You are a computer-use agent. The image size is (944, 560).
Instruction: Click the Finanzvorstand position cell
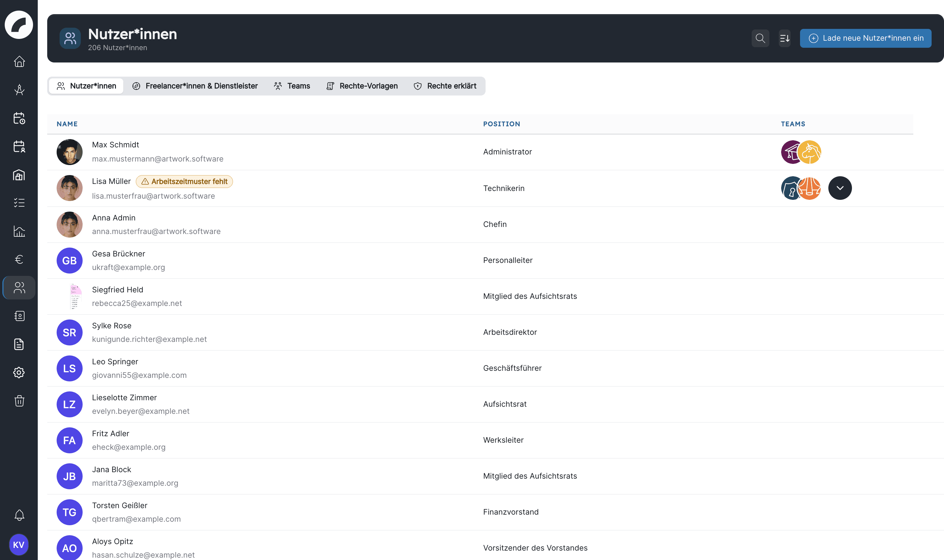[x=511, y=512]
